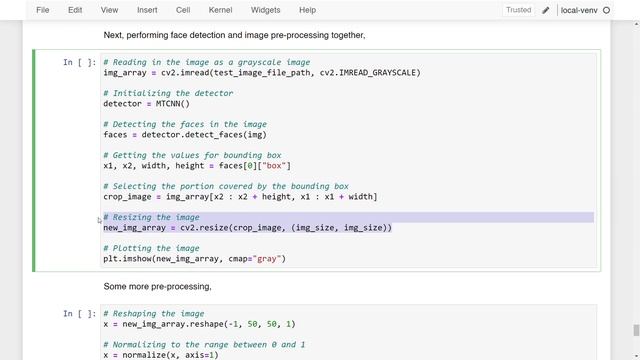Viewport: 640px width, 360px height.
Task: Click the plt.imshow code line
Action: pyautogui.click(x=195, y=259)
